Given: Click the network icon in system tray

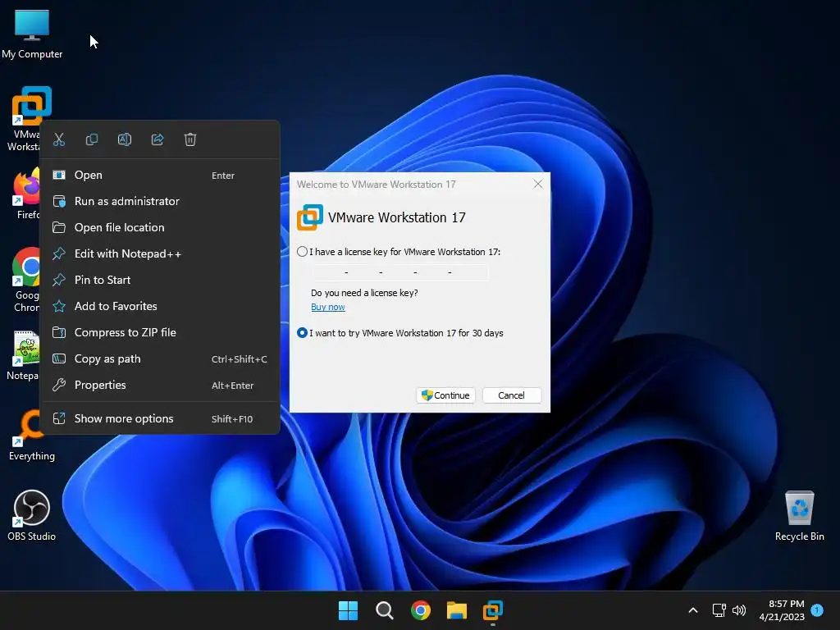Looking at the screenshot, I should coord(719,610).
